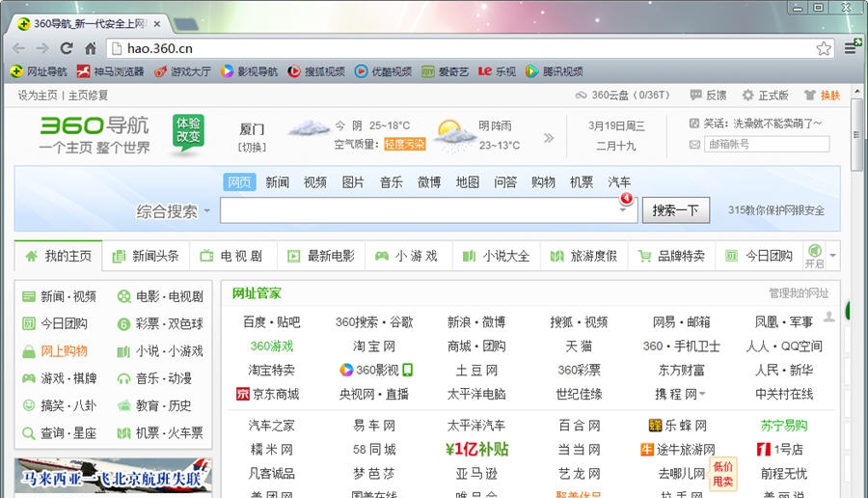
Task: Select 小游戏 tab
Action: click(409, 256)
